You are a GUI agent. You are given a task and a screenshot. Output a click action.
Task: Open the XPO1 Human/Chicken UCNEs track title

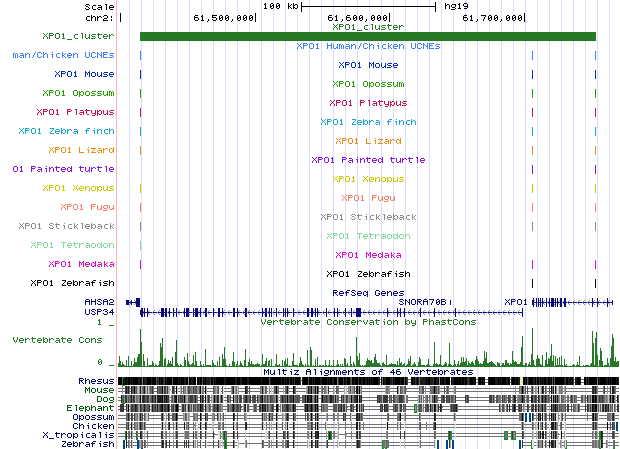coord(367,46)
